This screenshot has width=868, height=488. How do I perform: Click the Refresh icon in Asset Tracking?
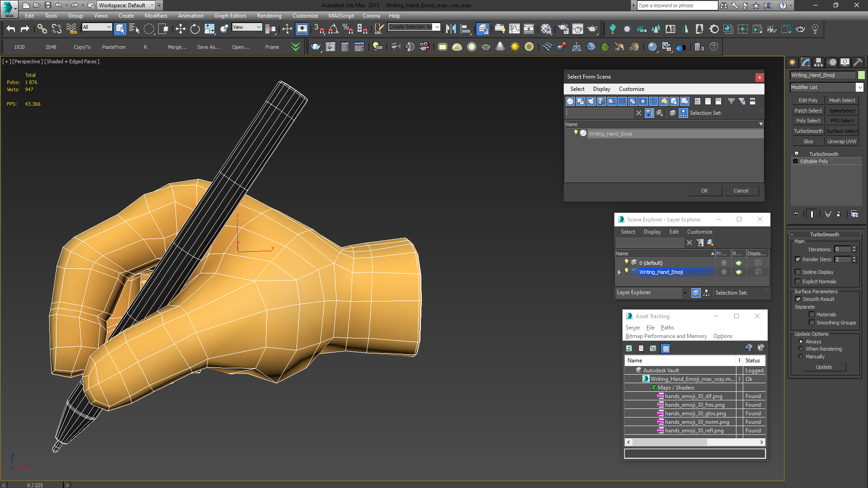629,348
